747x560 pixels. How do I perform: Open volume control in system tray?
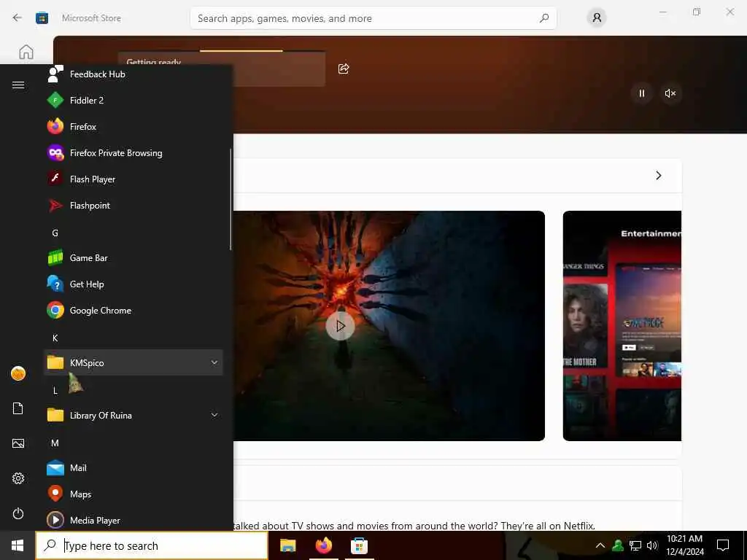point(652,545)
